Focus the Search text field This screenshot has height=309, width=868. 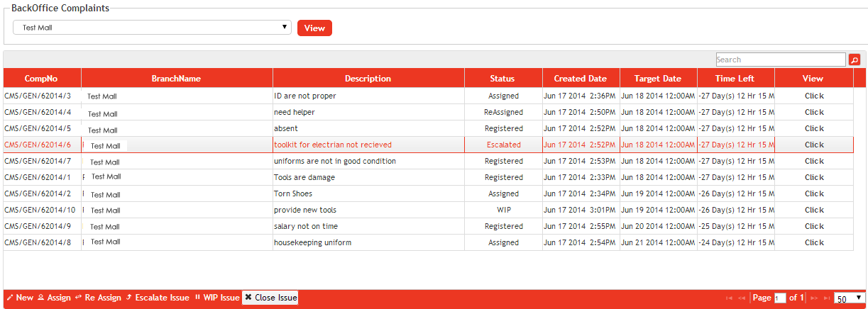tap(780, 60)
